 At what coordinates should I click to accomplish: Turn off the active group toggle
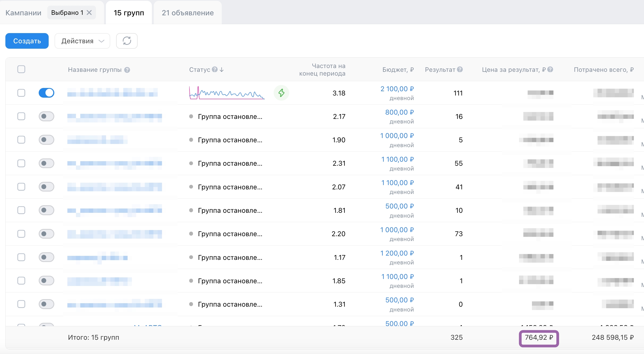tap(46, 93)
